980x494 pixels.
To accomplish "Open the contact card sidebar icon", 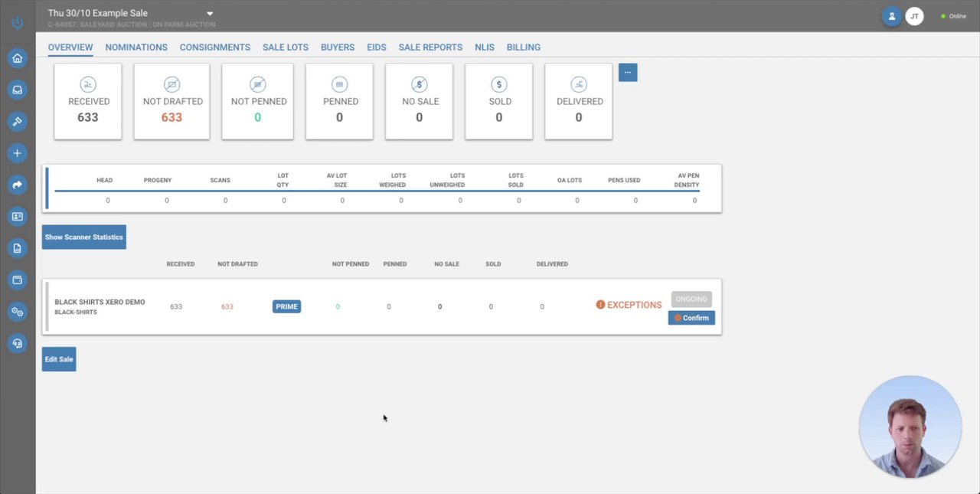I will [x=17, y=217].
